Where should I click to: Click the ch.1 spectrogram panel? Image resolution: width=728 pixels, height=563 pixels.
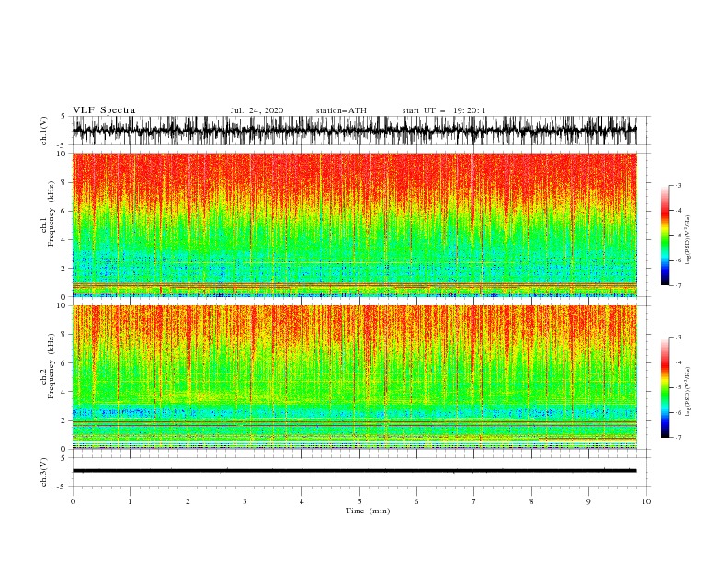(354, 224)
